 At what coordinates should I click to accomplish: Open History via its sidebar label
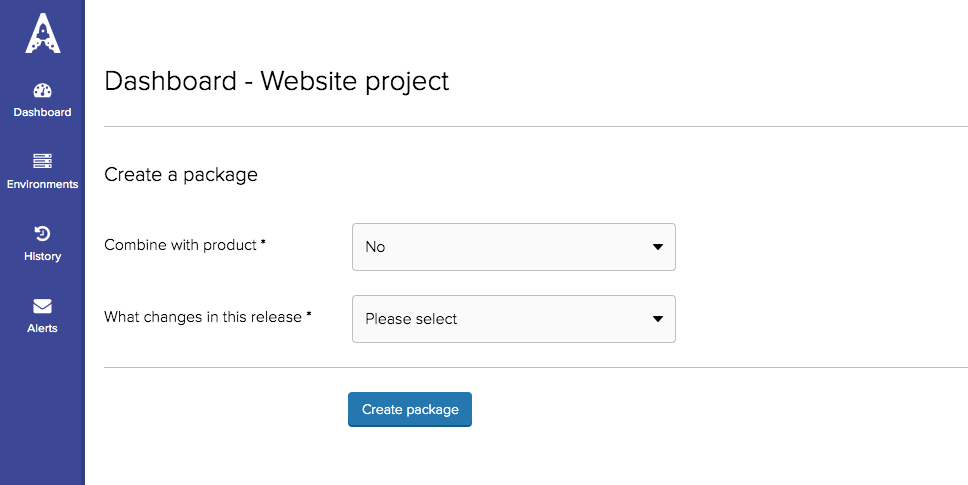pos(42,256)
